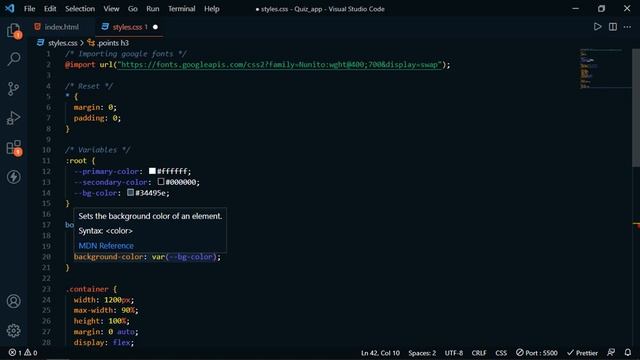Switch to the index.html tab
The image size is (640, 360).
[61, 27]
